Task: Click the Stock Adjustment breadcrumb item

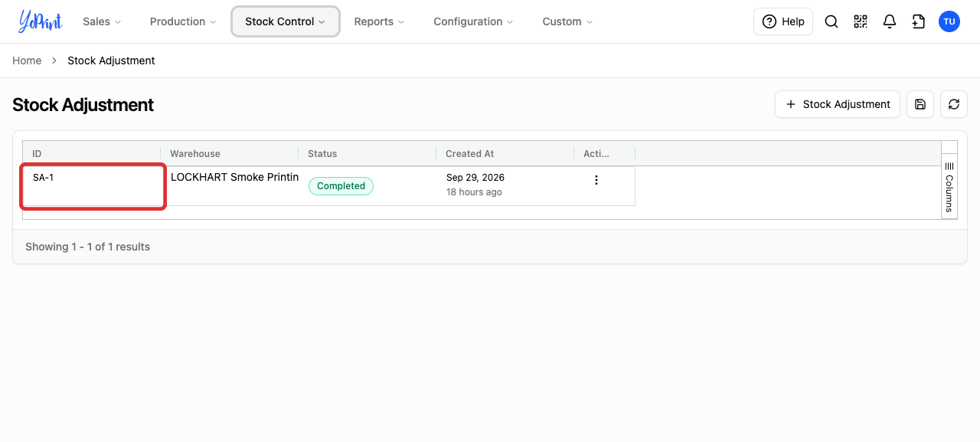Action: (111, 61)
